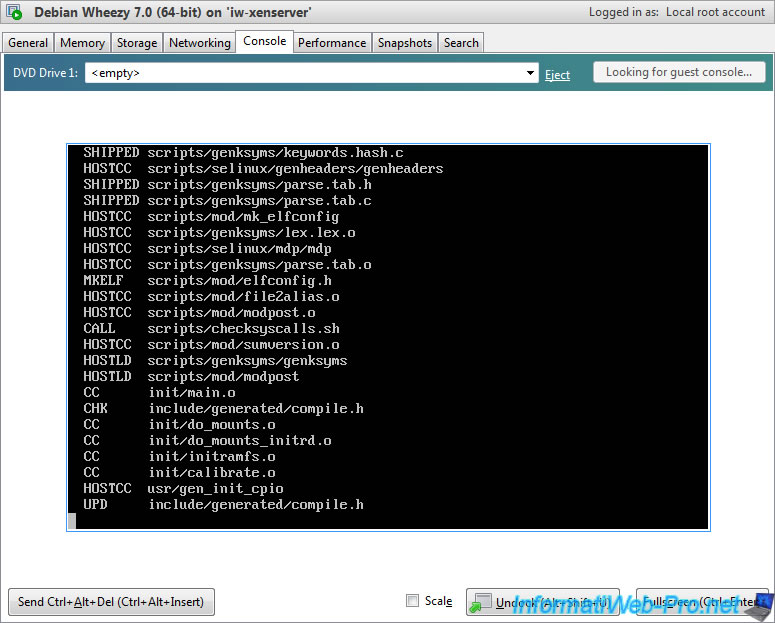Click the Undock (Alt+Shift+U) button label
The image size is (775, 623).
[x=552, y=603]
